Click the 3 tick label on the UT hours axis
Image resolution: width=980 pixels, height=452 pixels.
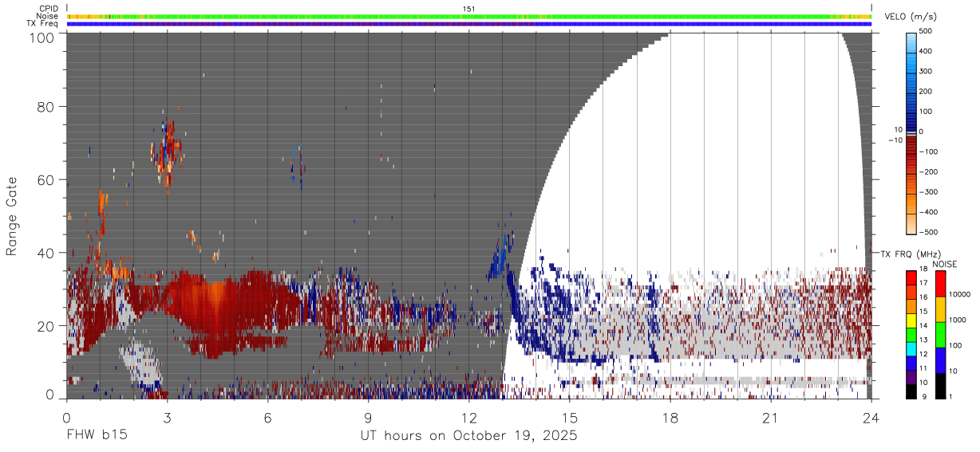[x=167, y=418]
